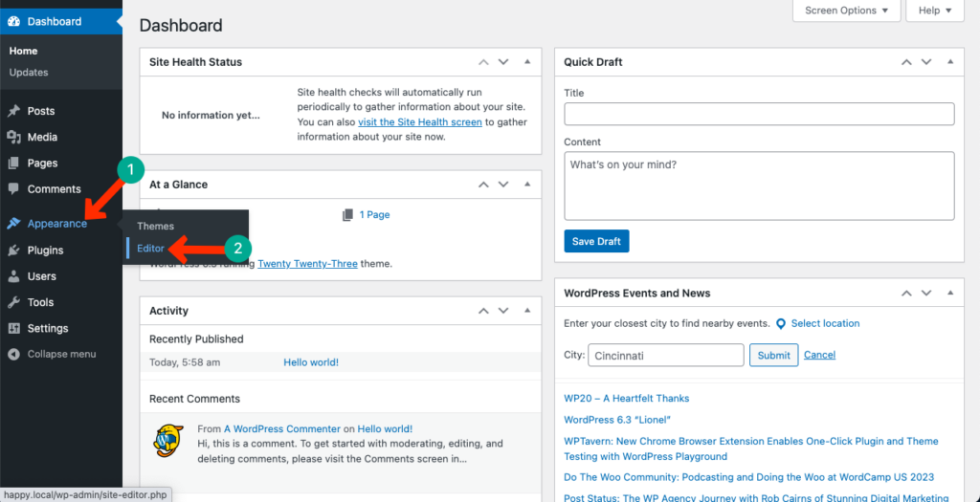Toggle the Quick Draft panel closed
The image size is (980, 502).
(948, 62)
